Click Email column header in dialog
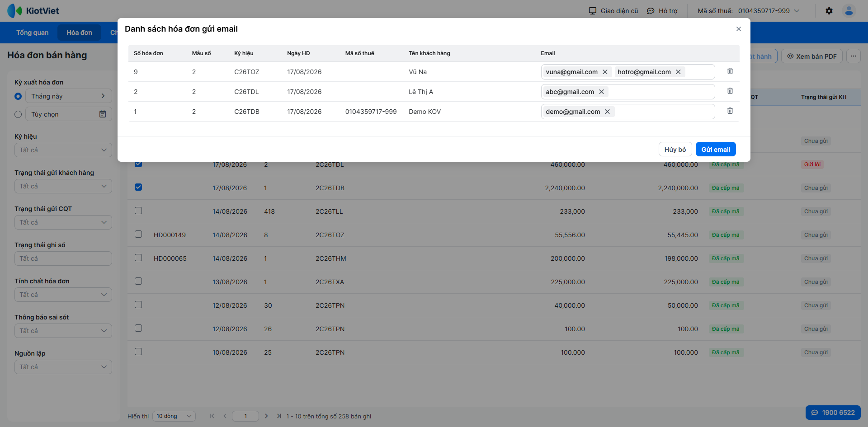 548,53
